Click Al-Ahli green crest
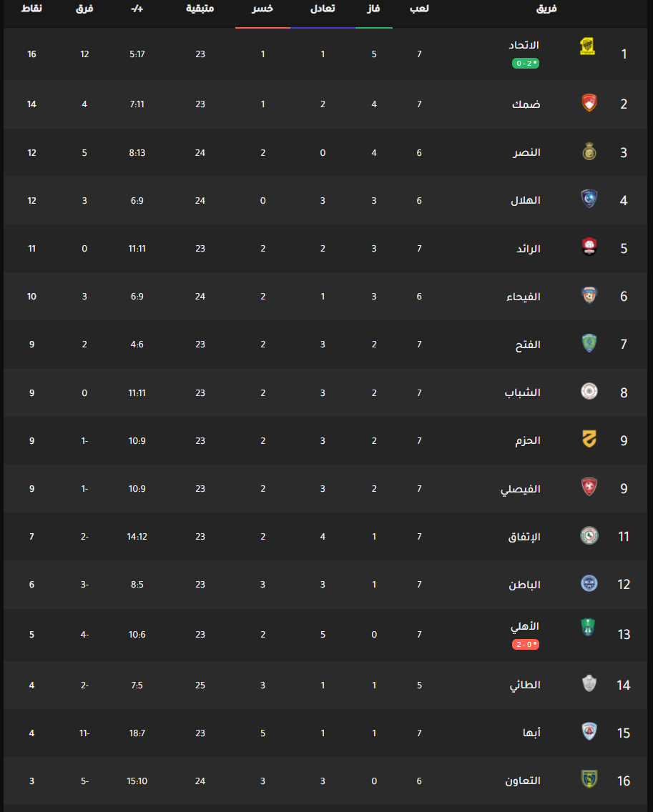The height and width of the screenshot is (812, 653). [588, 627]
